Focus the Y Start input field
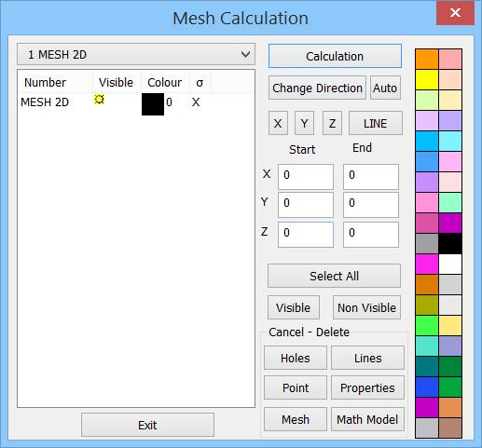The image size is (482, 448). (306, 205)
